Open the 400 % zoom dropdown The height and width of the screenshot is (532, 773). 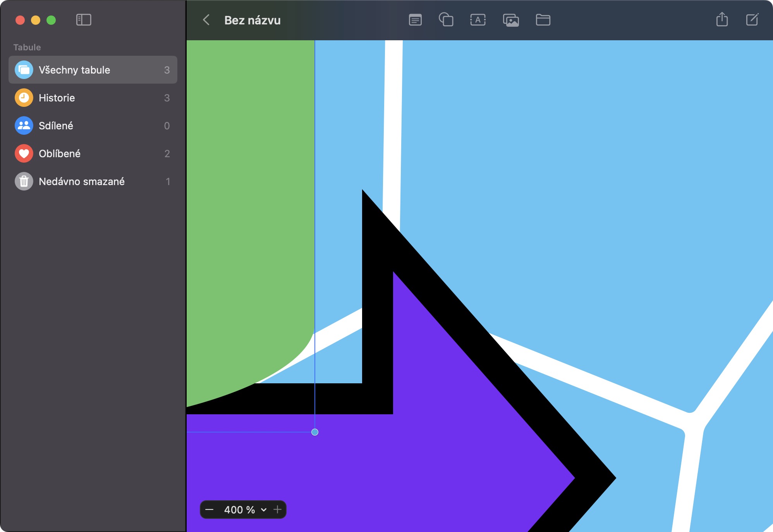point(245,510)
